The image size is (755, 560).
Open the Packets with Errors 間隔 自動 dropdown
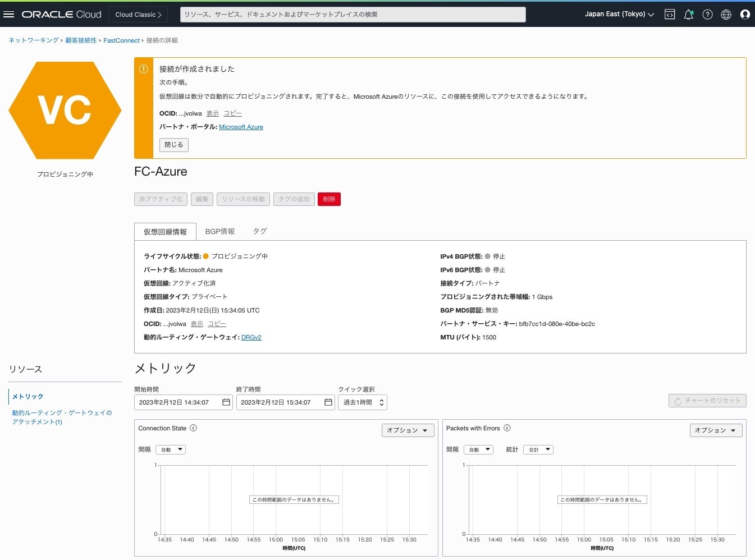point(478,449)
